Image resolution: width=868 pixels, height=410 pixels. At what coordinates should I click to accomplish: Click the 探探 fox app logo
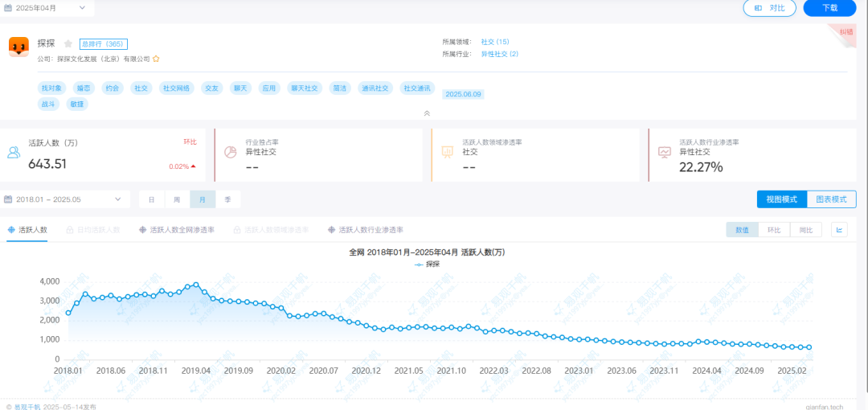[18, 47]
